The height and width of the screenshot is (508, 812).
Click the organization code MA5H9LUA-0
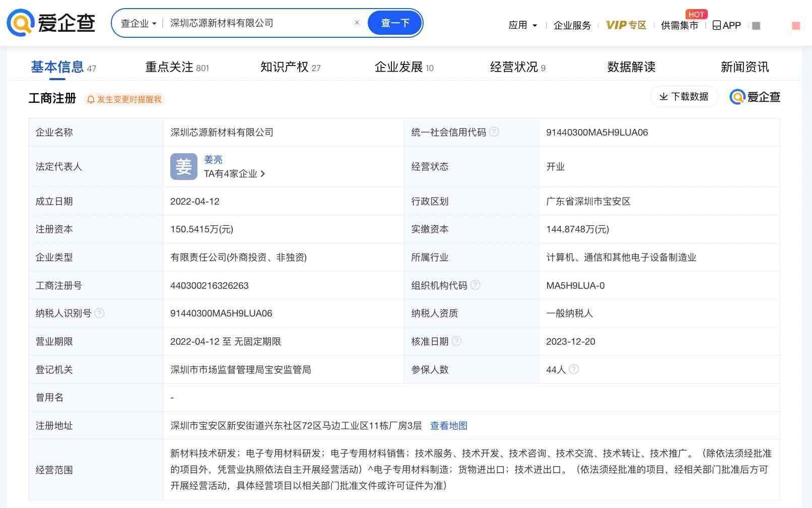(x=575, y=285)
